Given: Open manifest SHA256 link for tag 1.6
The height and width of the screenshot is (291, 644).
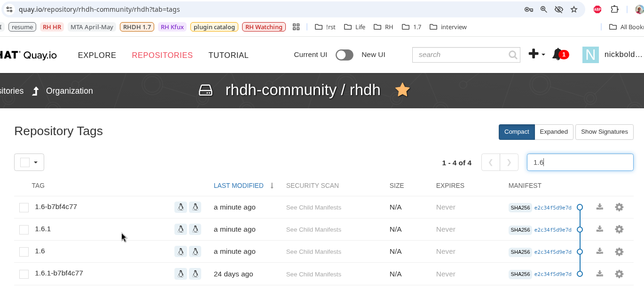Looking at the screenshot, I should coord(553,252).
